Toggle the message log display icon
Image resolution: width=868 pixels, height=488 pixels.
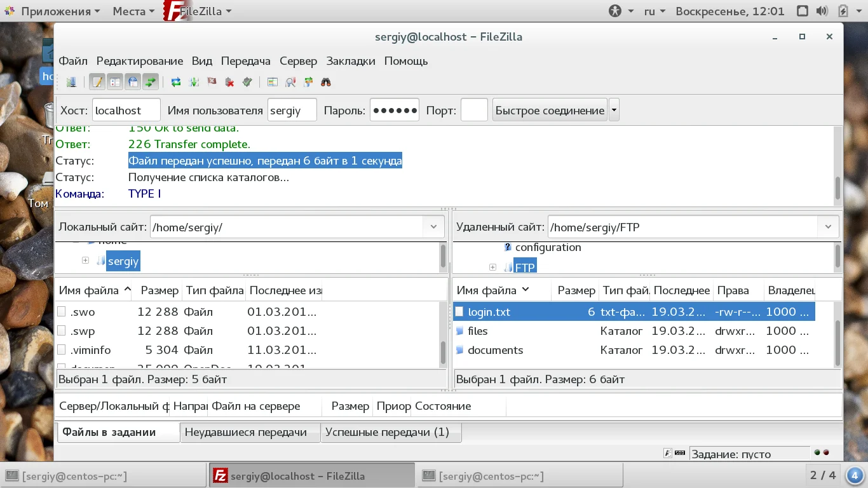[97, 82]
